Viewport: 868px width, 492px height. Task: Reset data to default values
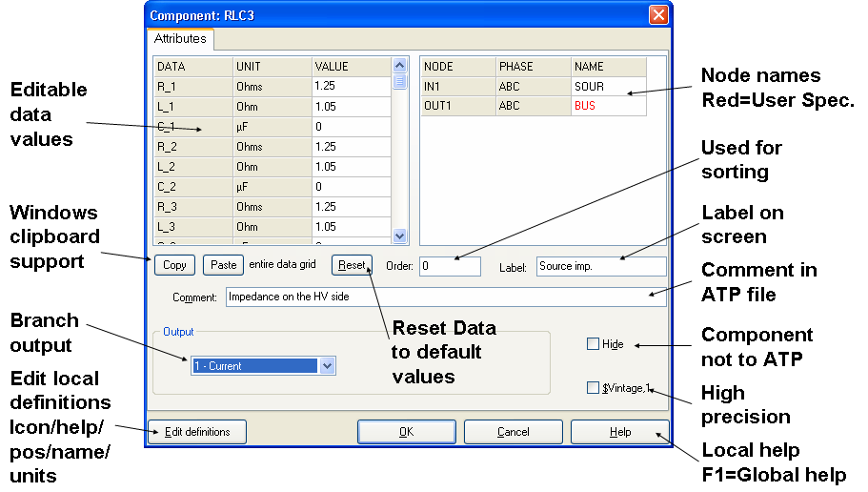[x=352, y=265]
